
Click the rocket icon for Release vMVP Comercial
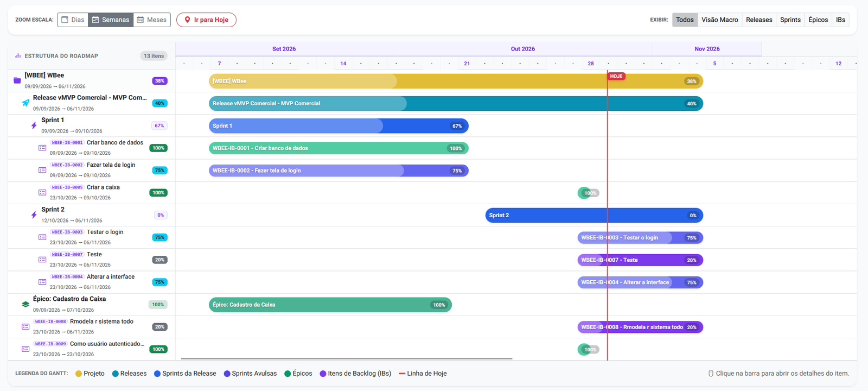[25, 103]
